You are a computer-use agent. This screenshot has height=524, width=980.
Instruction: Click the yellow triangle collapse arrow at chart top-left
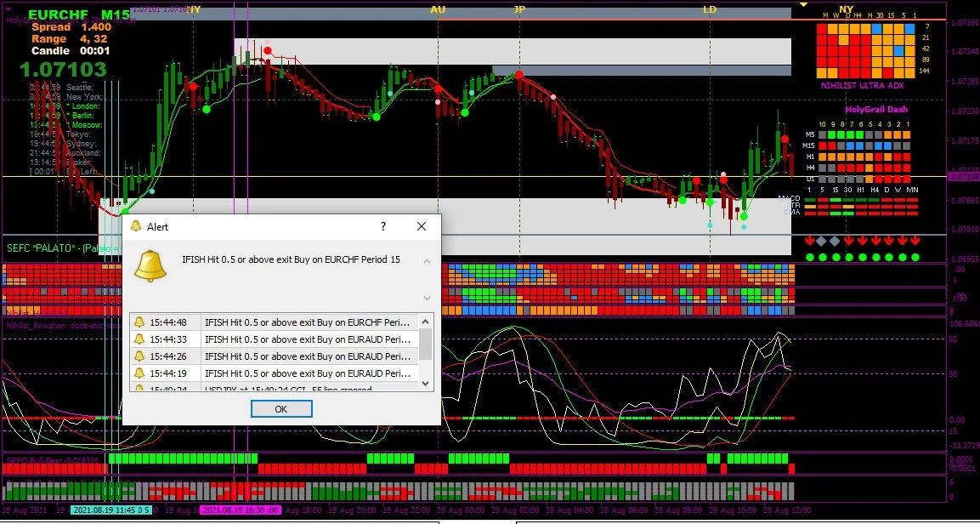(x=803, y=5)
